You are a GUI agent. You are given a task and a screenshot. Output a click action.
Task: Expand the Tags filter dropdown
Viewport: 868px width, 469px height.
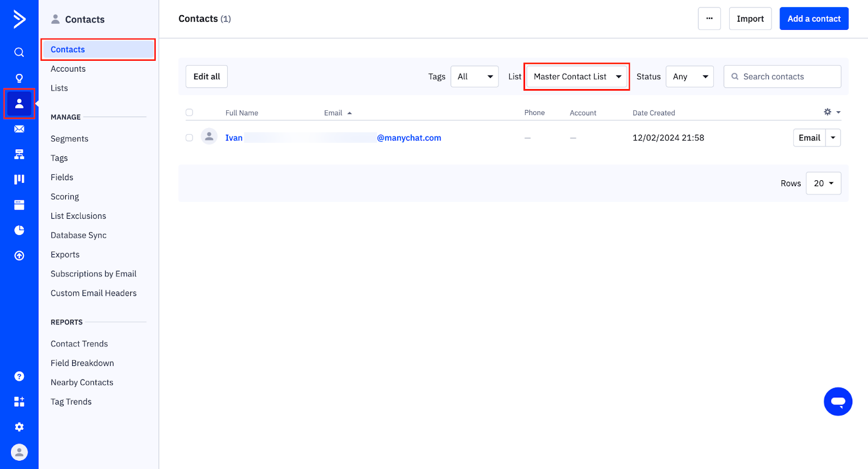[x=474, y=77]
